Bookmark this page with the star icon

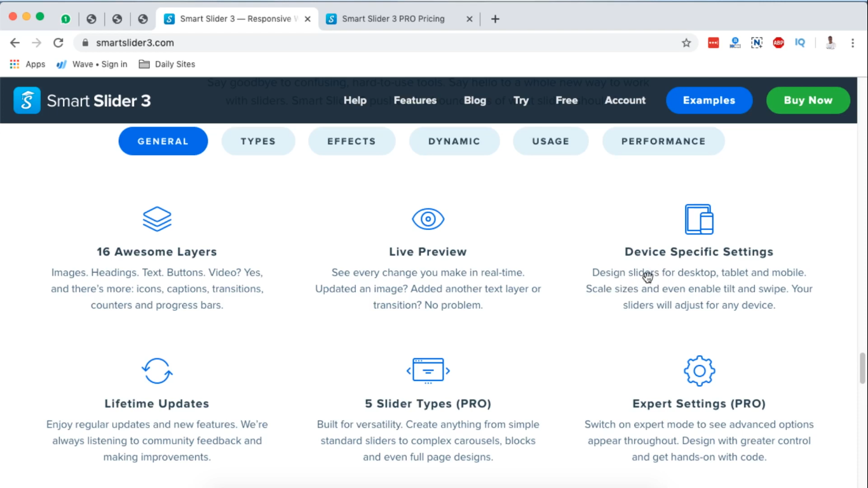pos(686,43)
